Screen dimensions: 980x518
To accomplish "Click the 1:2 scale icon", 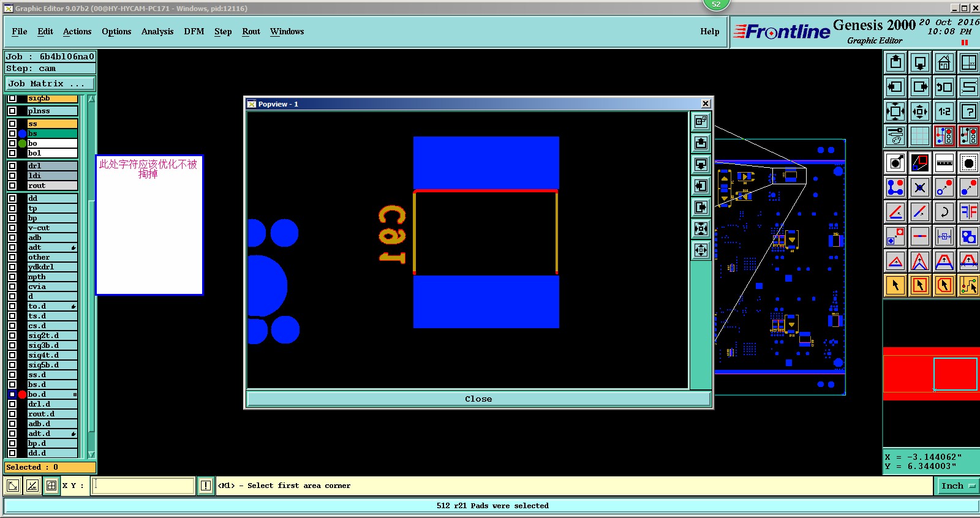I will tap(944, 111).
